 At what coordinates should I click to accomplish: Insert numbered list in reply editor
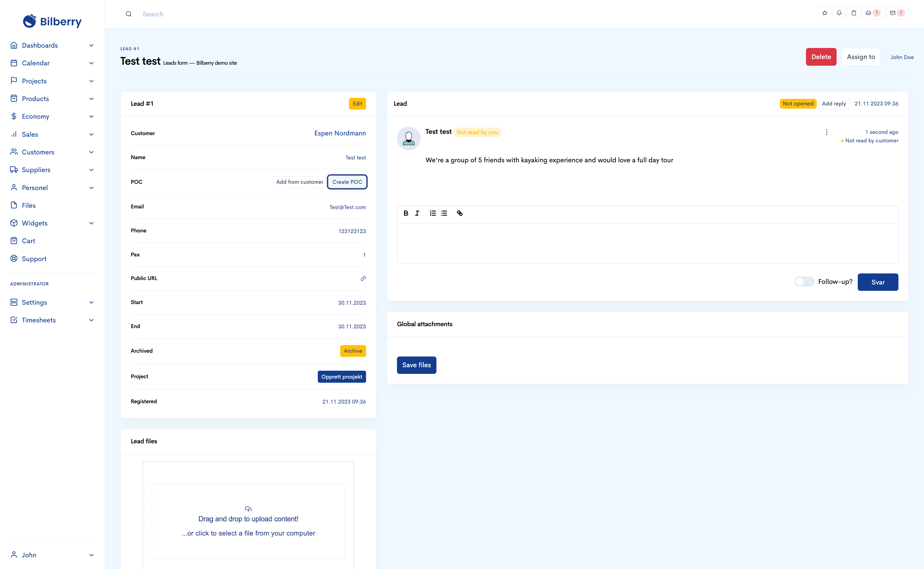pos(433,213)
